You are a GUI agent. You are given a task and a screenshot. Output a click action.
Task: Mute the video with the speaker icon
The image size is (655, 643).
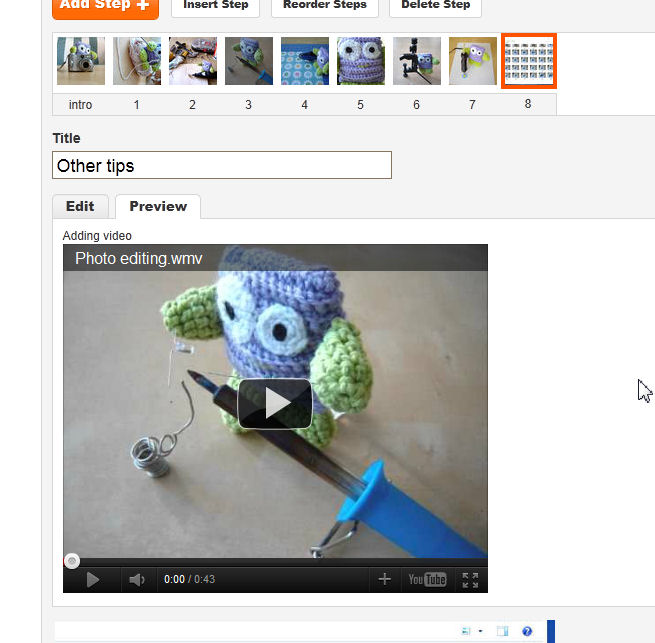[x=137, y=580]
